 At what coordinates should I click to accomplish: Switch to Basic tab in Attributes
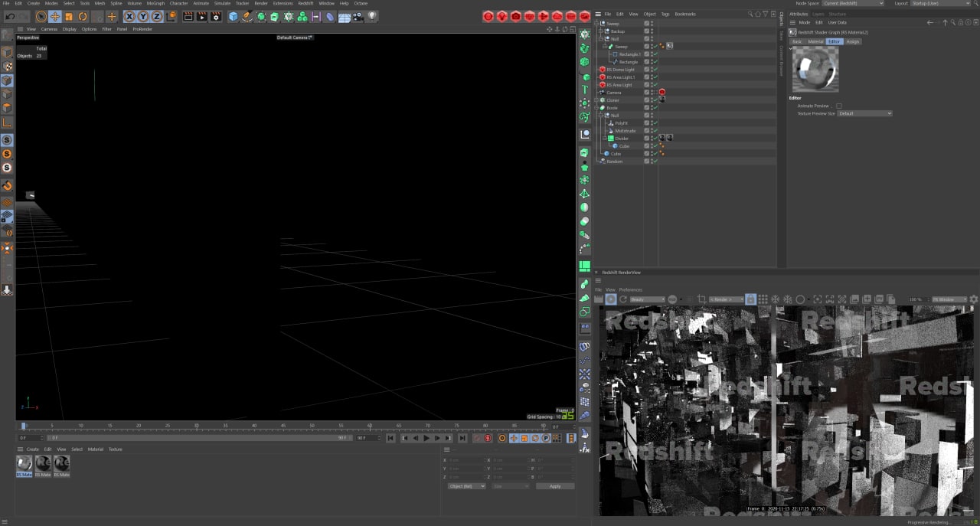pyautogui.click(x=797, y=41)
